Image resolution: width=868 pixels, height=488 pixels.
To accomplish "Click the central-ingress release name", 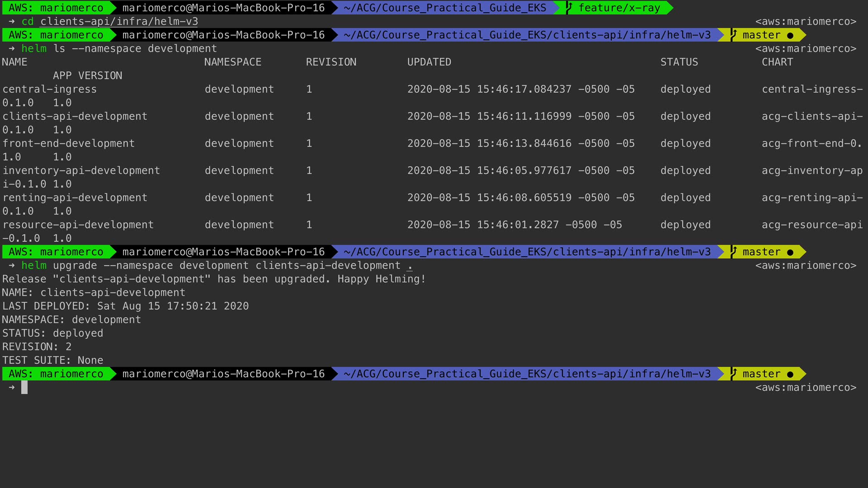I will [50, 89].
